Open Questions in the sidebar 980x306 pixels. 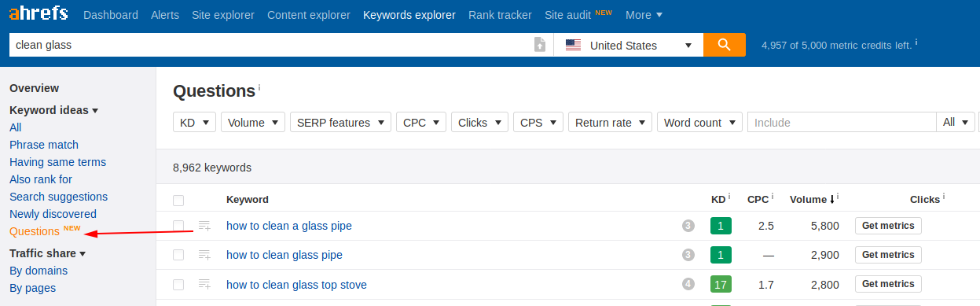pyautogui.click(x=35, y=231)
